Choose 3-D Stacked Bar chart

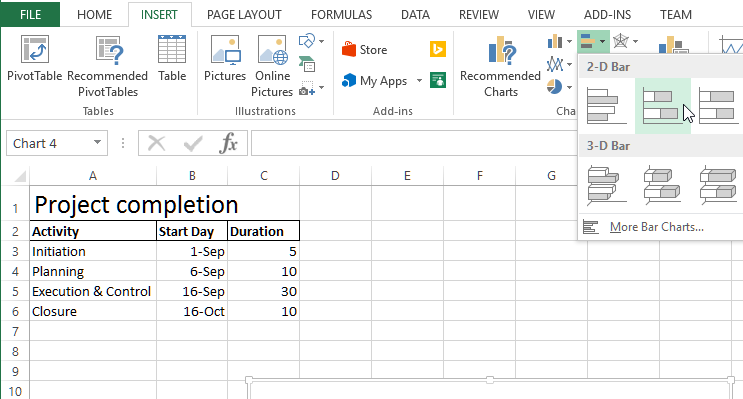(662, 185)
